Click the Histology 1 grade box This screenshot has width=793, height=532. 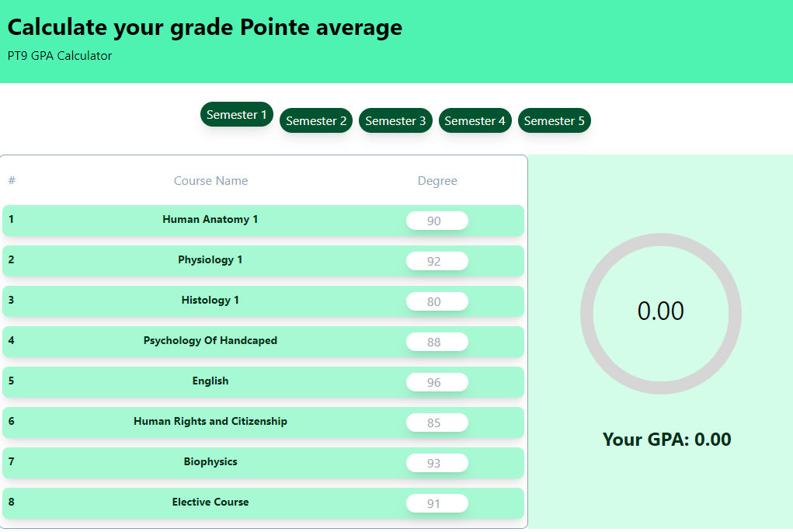(436, 301)
